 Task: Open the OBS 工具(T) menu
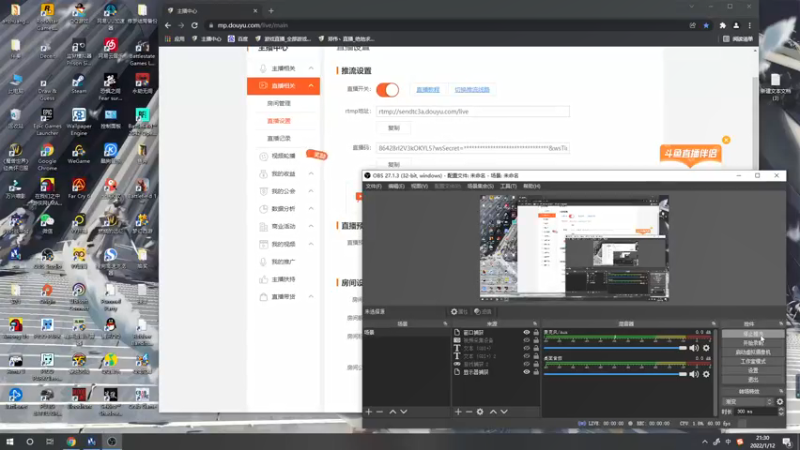[508, 186]
